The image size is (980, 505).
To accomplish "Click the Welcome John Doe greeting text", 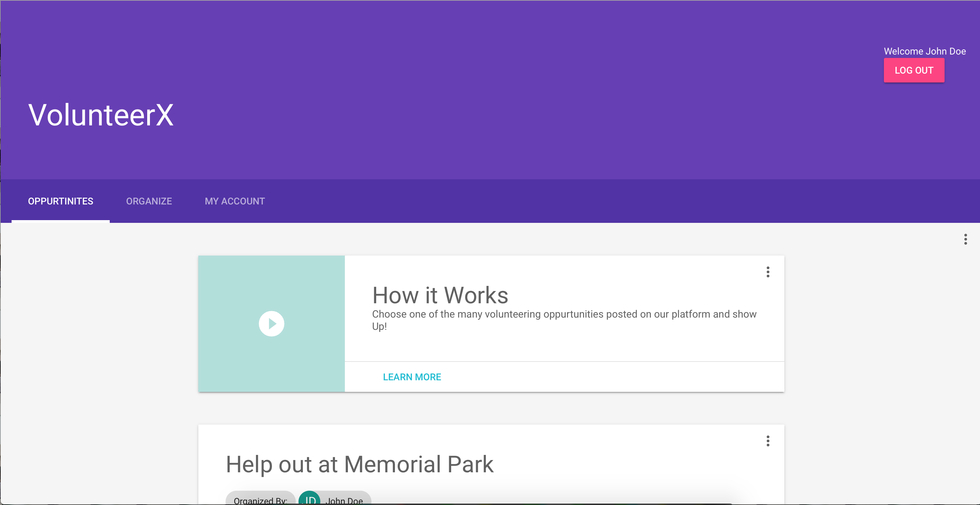I will tap(924, 51).
